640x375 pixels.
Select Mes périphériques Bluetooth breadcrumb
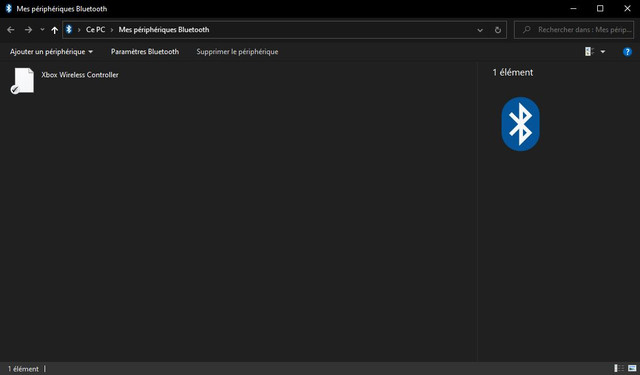(164, 30)
